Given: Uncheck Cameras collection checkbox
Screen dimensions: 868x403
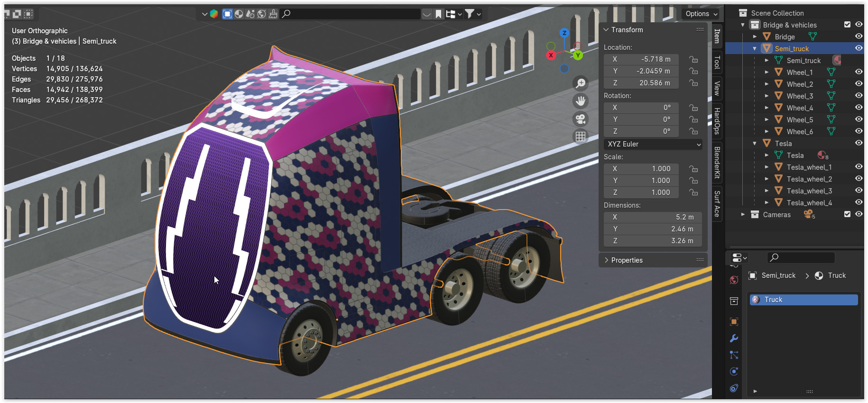Looking at the screenshot, I should click(x=847, y=214).
